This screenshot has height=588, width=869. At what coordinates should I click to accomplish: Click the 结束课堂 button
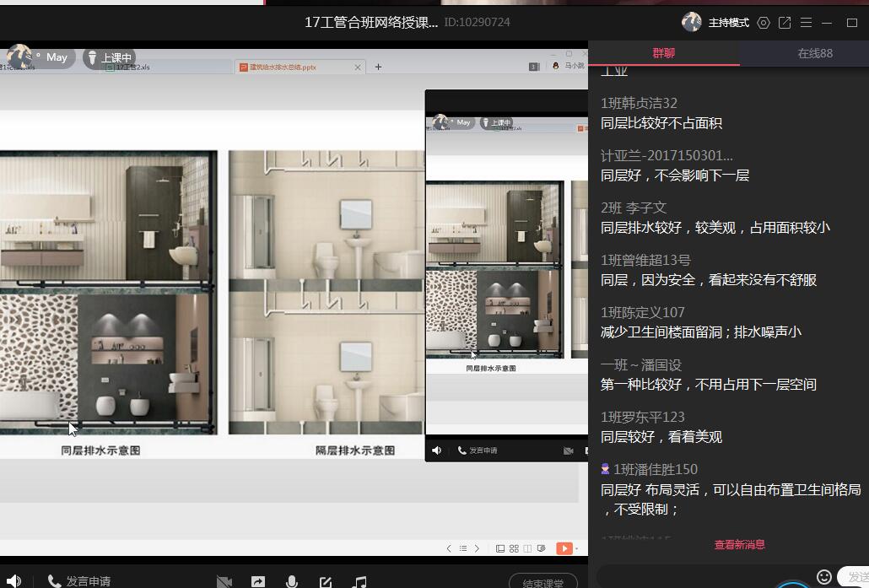coord(542,581)
